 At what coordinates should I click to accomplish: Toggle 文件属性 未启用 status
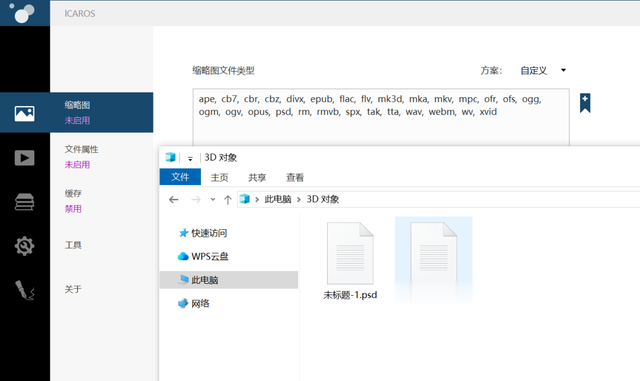point(77,165)
